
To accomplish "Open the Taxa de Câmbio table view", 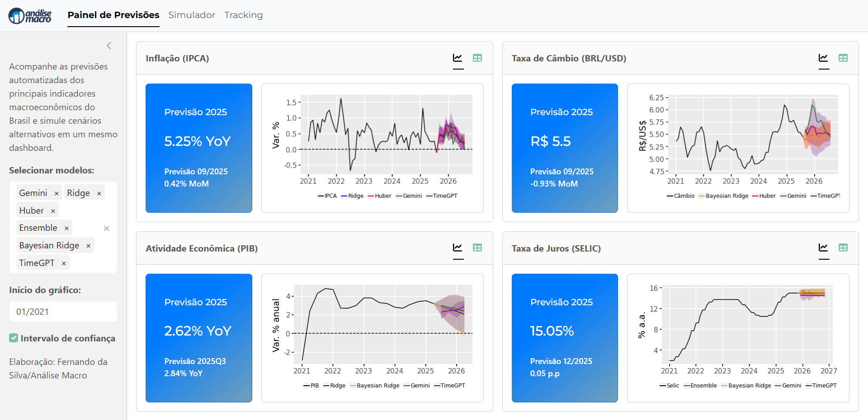I will tap(843, 58).
